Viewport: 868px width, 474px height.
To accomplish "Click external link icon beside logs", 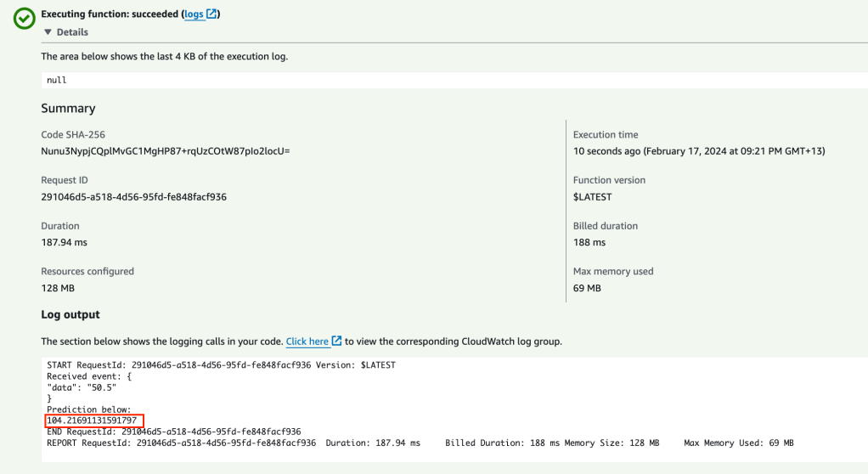I will click(x=212, y=14).
